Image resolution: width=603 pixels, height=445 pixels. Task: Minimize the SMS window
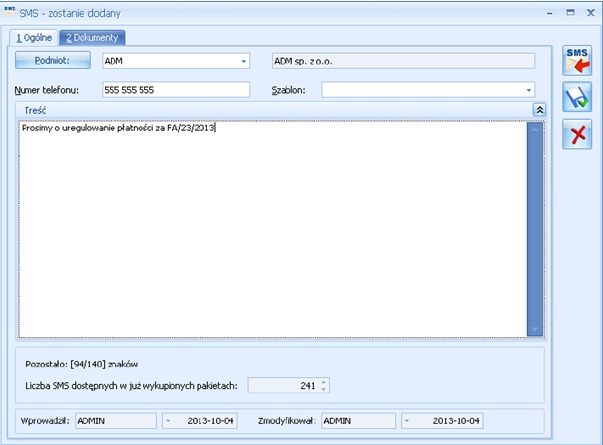click(550, 13)
